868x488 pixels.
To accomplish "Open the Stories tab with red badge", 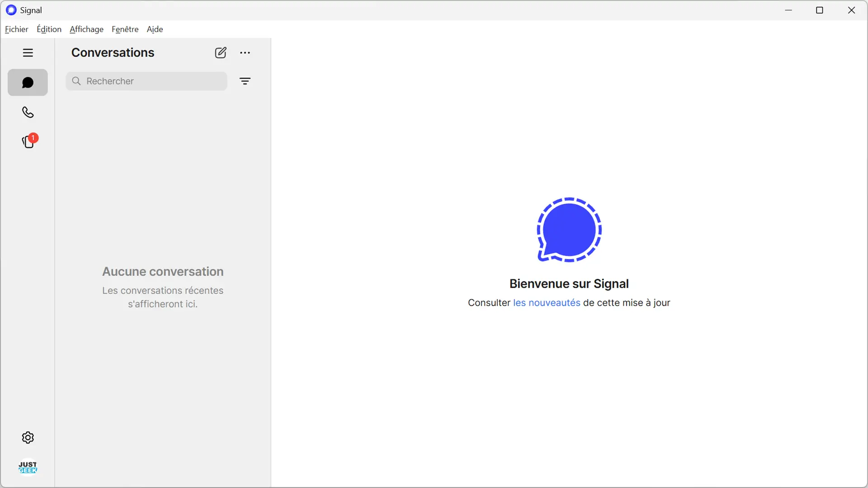I will click(29, 141).
